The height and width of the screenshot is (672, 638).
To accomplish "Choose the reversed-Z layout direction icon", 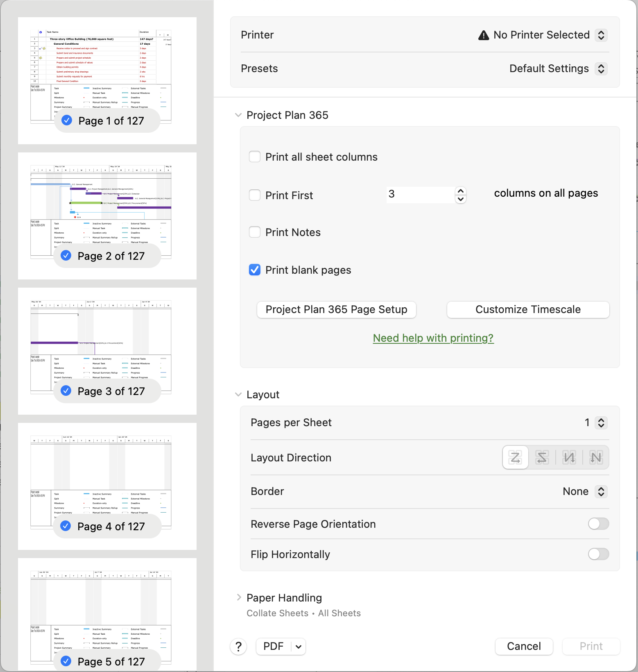I will click(542, 457).
